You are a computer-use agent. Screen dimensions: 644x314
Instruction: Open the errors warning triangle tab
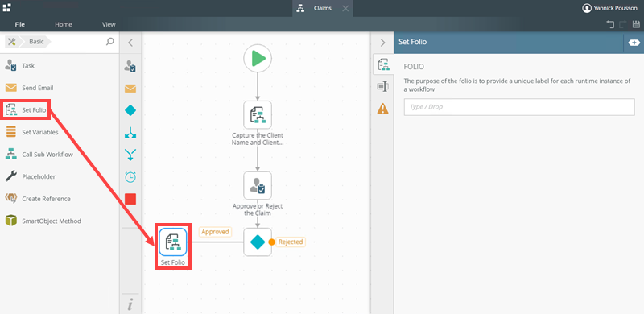pyautogui.click(x=382, y=109)
